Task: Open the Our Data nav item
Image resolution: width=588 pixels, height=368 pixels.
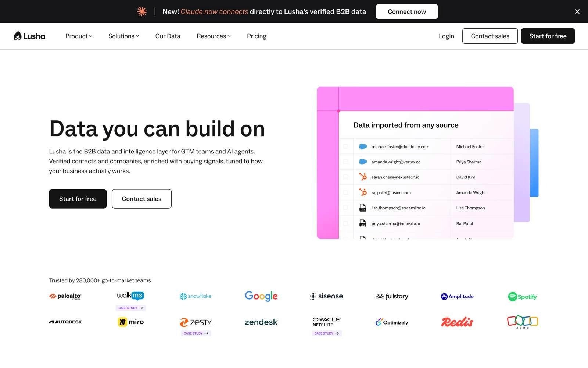Action: [x=168, y=36]
